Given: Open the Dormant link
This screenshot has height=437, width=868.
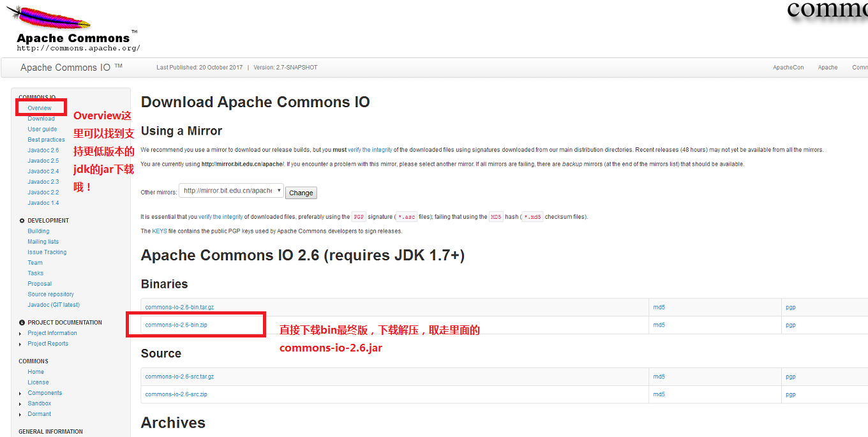Looking at the screenshot, I should pos(40,414).
